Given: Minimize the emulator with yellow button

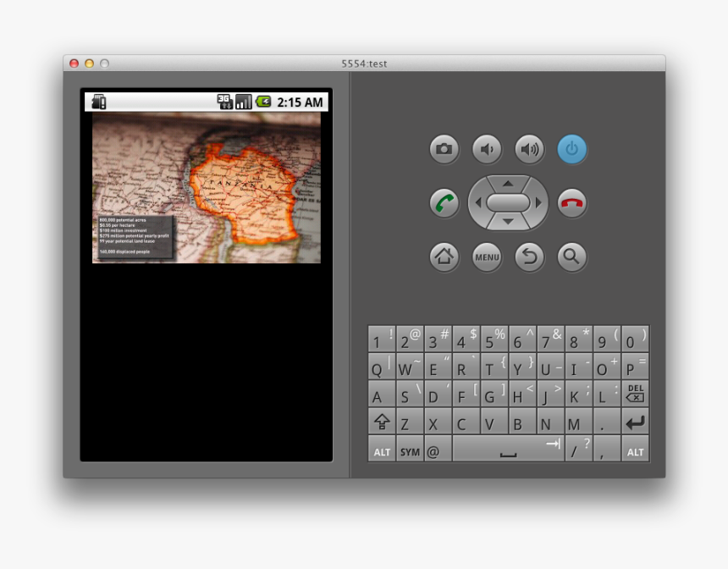Looking at the screenshot, I should pyautogui.click(x=89, y=64).
